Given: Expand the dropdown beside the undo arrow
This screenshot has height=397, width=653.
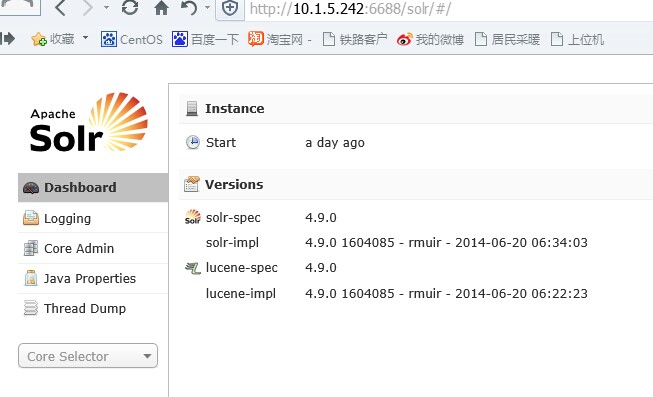Looking at the screenshot, I should tap(207, 7).
